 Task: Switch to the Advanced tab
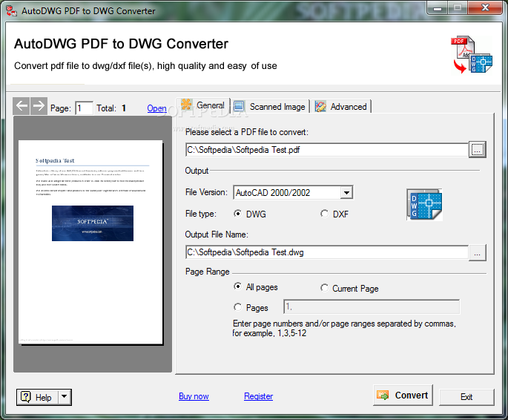coord(341,106)
